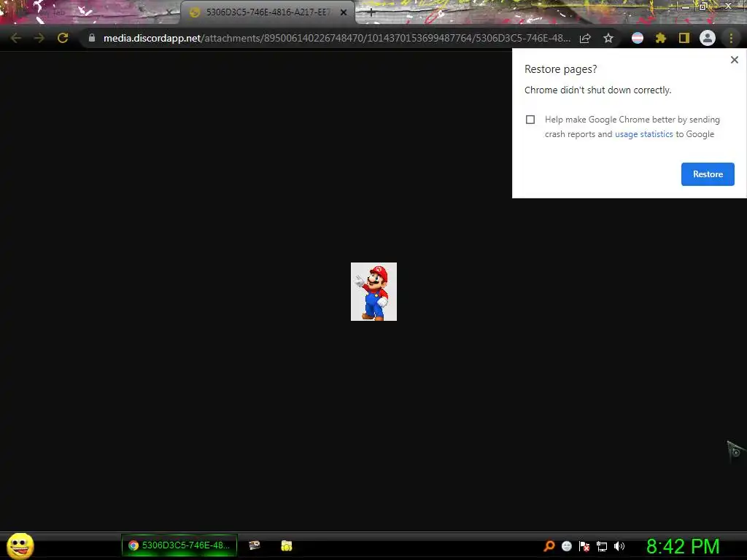View site info via the lock icon
This screenshot has width=747, height=560.
92,38
